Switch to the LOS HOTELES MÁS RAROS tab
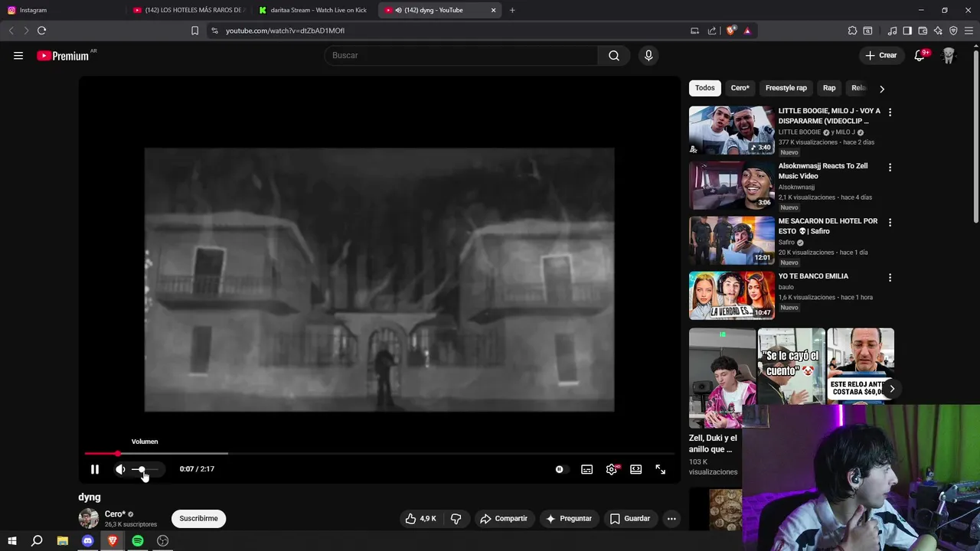 coord(188,10)
